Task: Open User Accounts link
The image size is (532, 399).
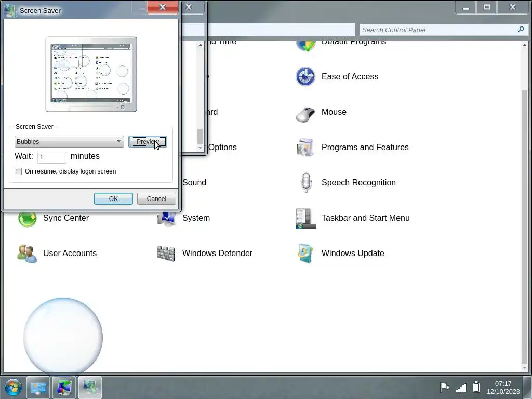Action: 70,253
